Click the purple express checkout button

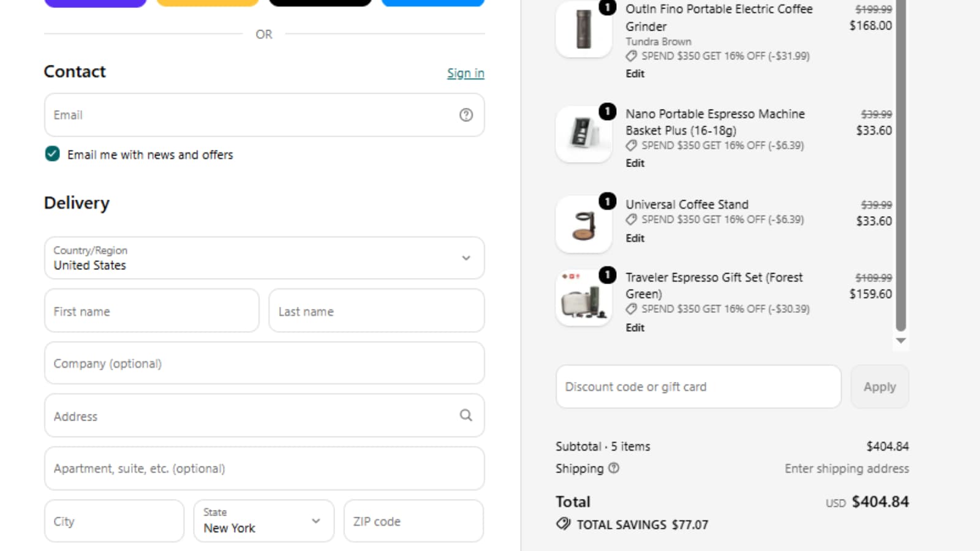coord(96,3)
